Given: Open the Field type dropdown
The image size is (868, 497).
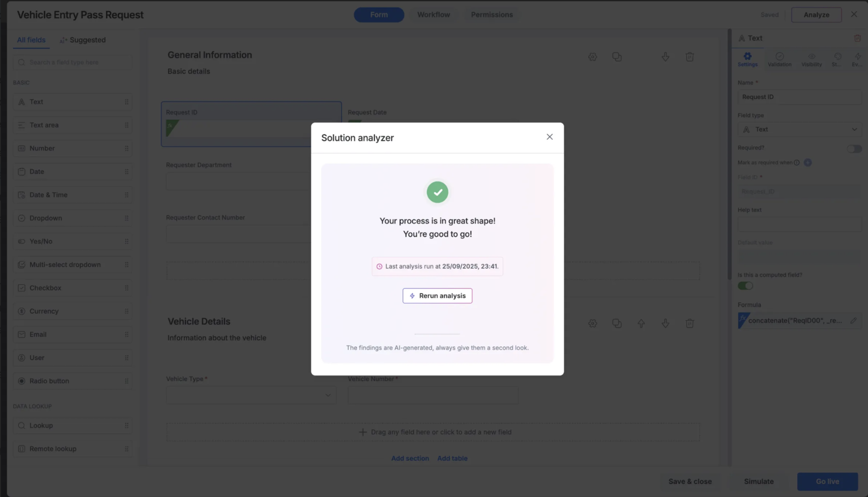Looking at the screenshot, I should [799, 130].
